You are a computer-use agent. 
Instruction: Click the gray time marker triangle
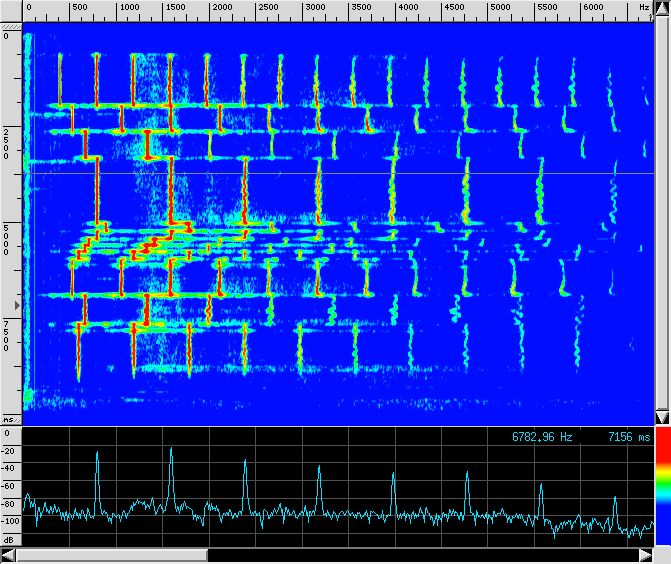point(14,302)
